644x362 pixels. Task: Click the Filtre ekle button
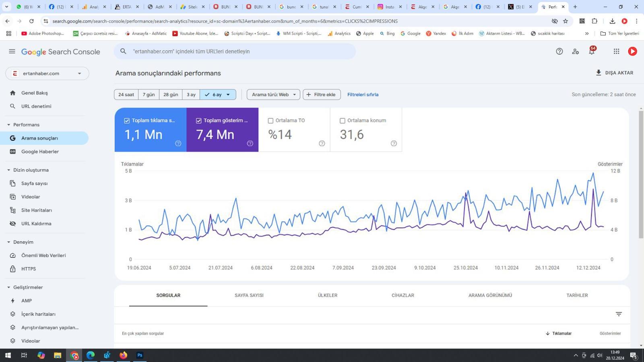tap(322, 95)
